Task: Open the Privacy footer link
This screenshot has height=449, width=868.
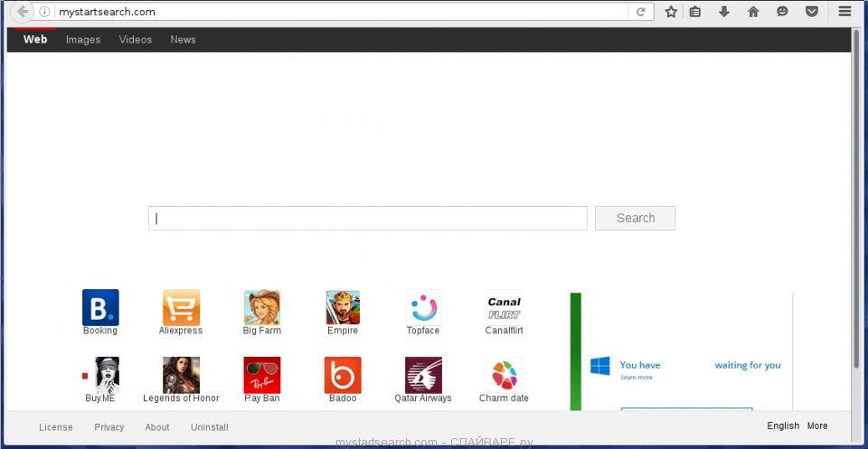Action: [109, 427]
